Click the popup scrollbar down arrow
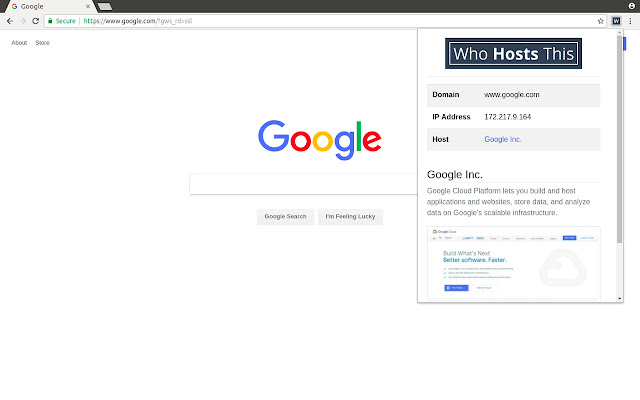The height and width of the screenshot is (400, 640). pos(620,298)
